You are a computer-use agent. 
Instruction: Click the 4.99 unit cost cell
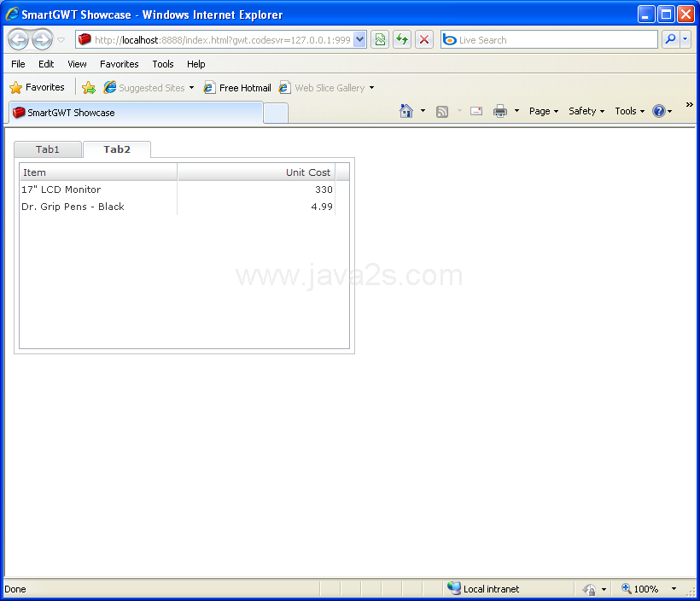pyautogui.click(x=256, y=207)
